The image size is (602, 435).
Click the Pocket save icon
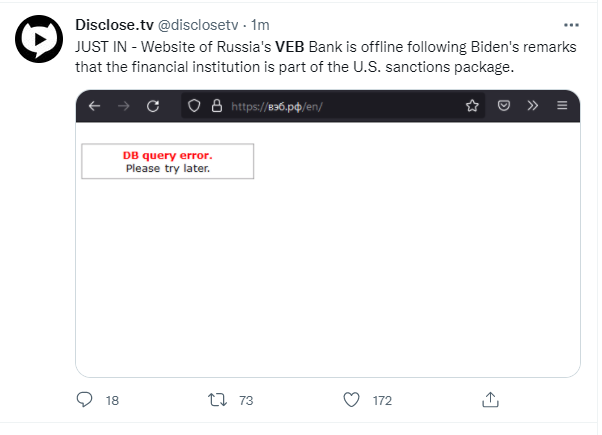pos(504,105)
